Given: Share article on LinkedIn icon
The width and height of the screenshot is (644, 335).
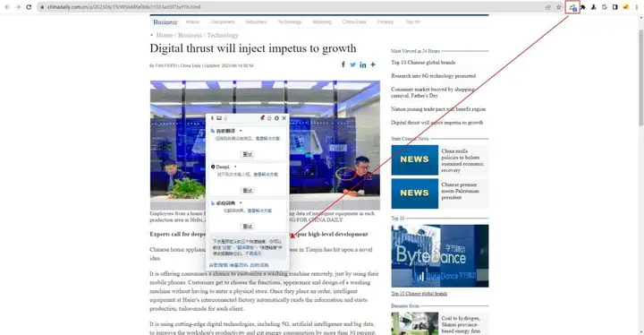Looking at the screenshot, I should (362, 64).
